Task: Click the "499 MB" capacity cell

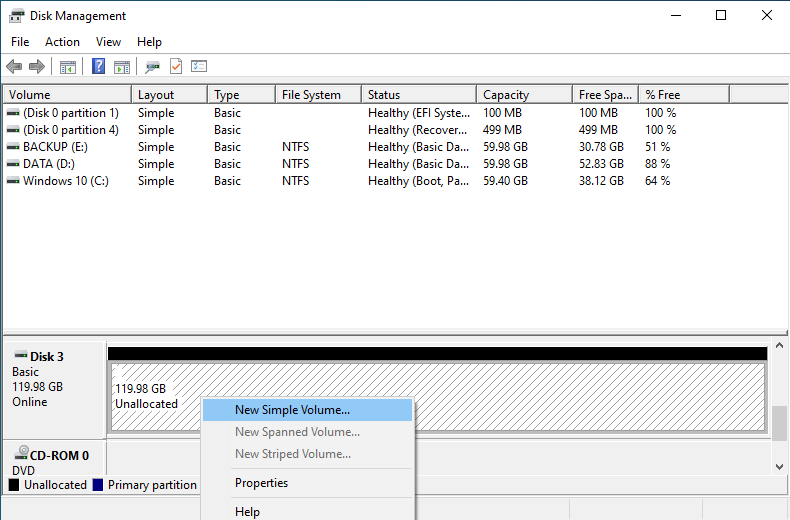Action: tap(502, 130)
